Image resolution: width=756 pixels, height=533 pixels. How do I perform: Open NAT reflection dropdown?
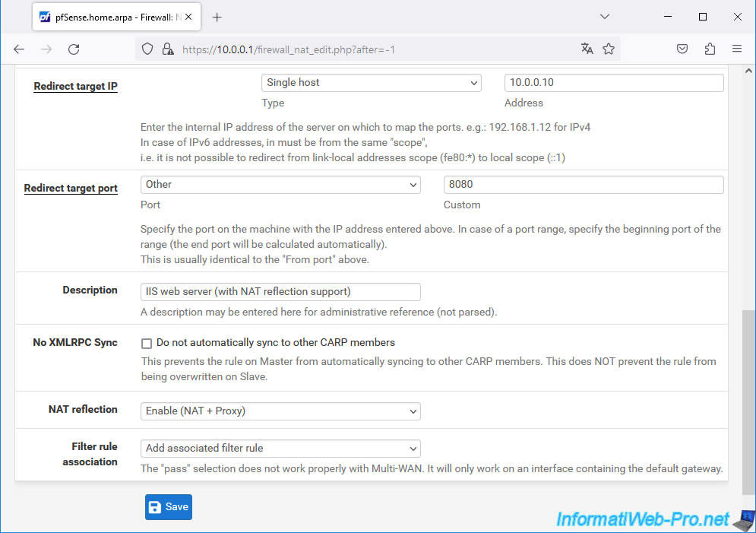pyautogui.click(x=280, y=411)
